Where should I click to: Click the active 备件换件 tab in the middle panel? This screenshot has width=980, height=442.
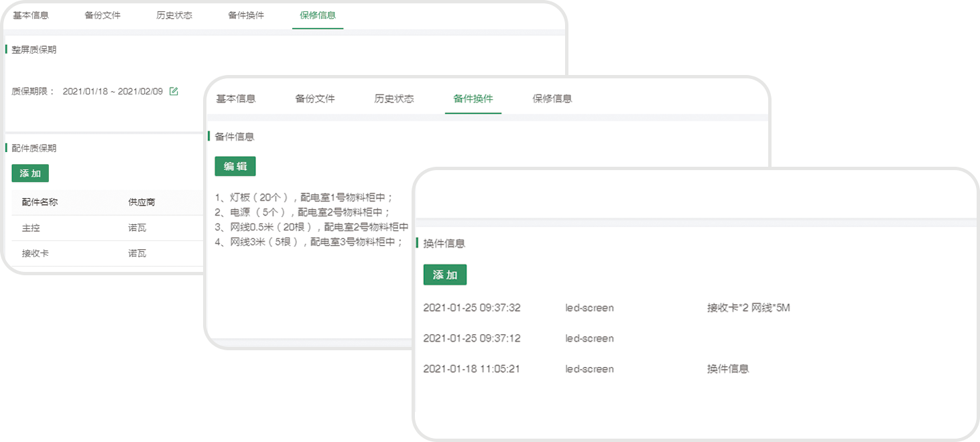coord(473,99)
